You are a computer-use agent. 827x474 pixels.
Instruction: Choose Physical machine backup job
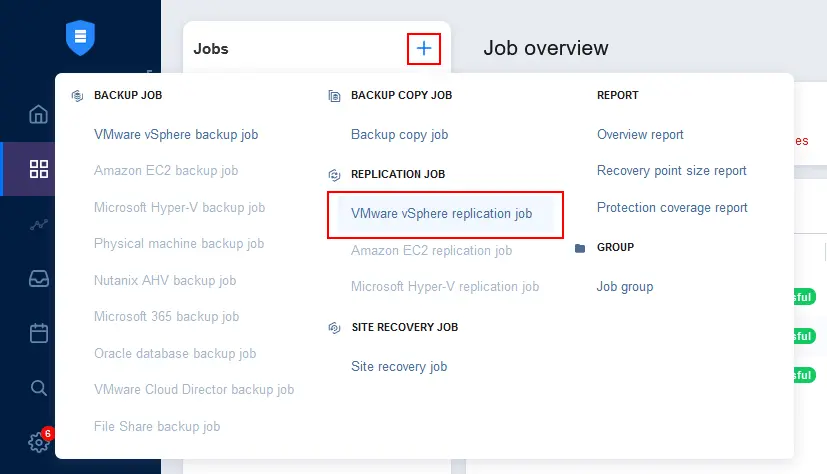[179, 244]
